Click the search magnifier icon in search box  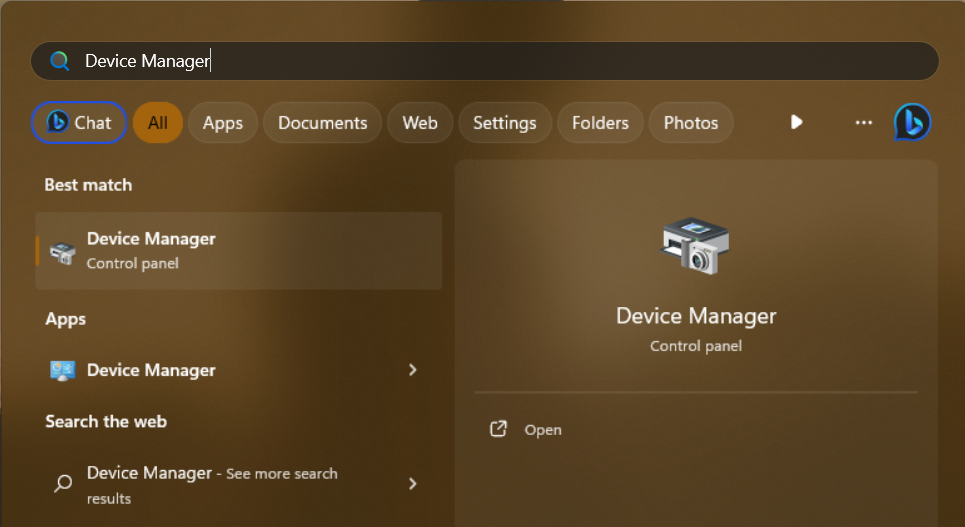(x=60, y=61)
